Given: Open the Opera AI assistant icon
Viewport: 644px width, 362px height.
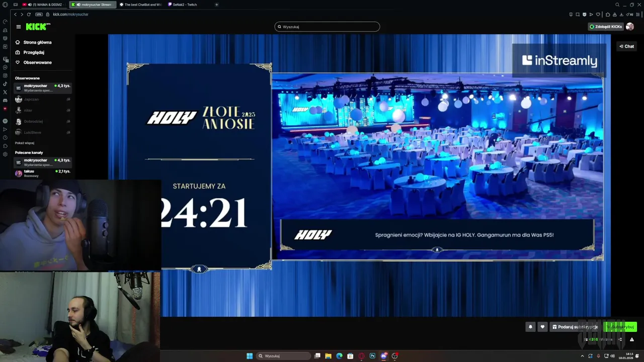Looking at the screenshot, I should pos(630,14).
